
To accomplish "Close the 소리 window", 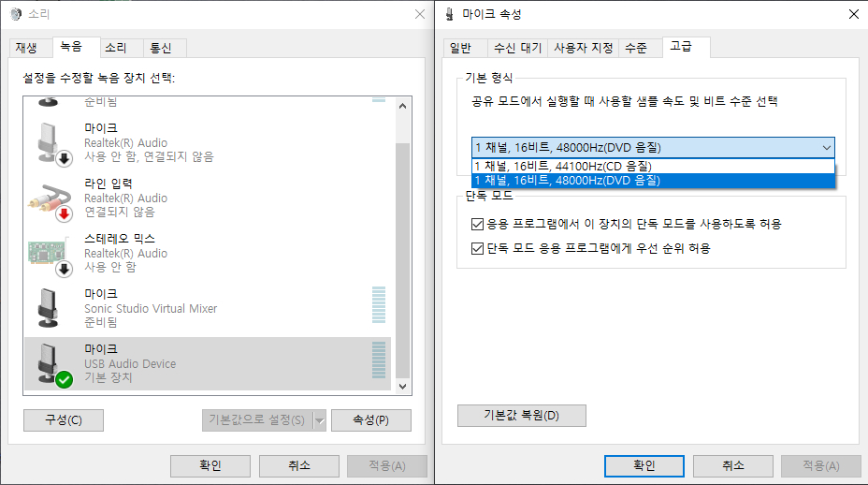I will 420,14.
